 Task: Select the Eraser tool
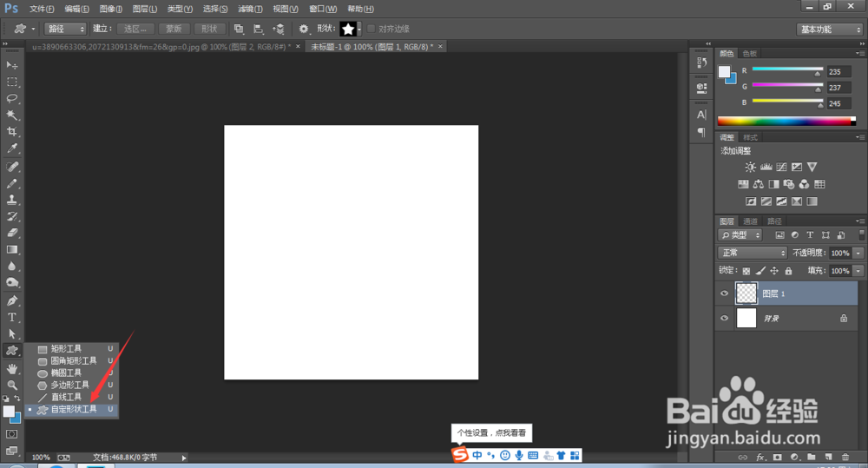11,234
